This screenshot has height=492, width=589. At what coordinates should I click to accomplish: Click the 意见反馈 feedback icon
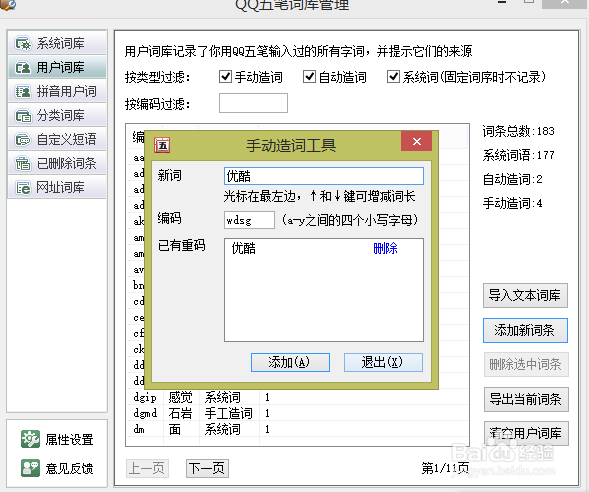(x=30, y=468)
